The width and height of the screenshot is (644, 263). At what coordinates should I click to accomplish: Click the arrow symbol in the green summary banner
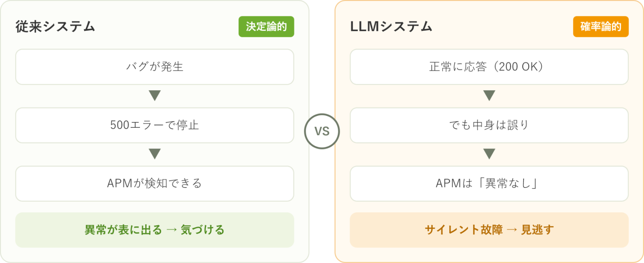coord(171,230)
